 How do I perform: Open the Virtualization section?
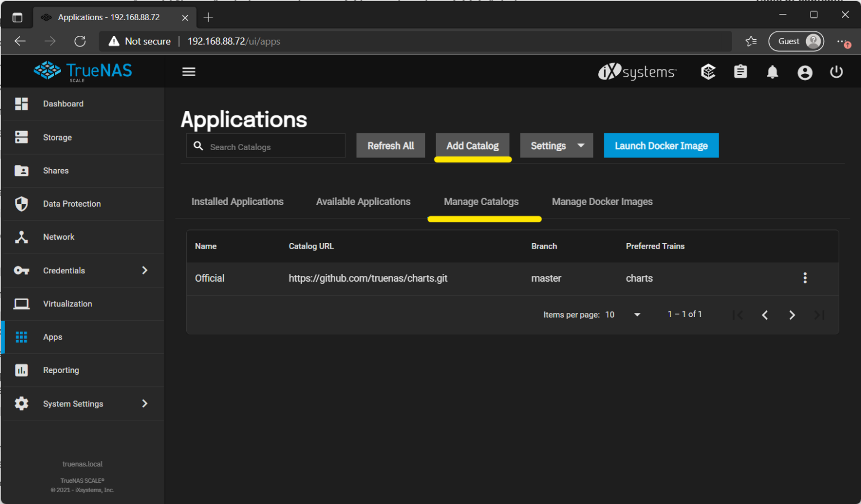[67, 304]
